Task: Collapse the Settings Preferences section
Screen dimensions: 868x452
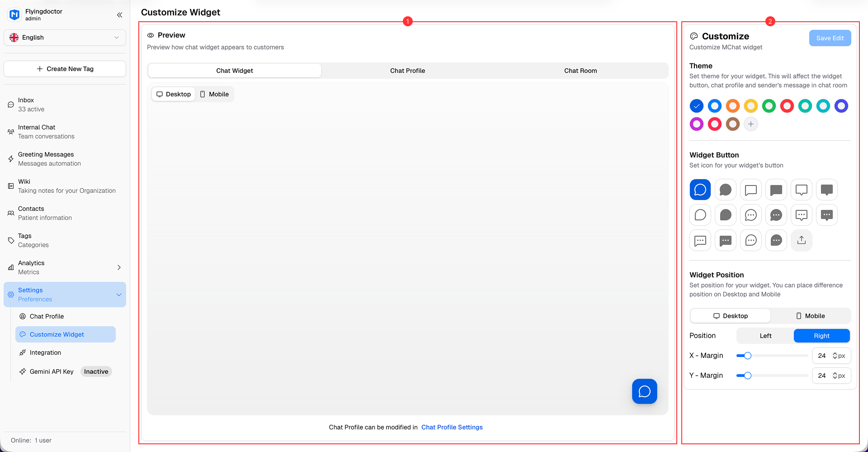Action: 119,295
